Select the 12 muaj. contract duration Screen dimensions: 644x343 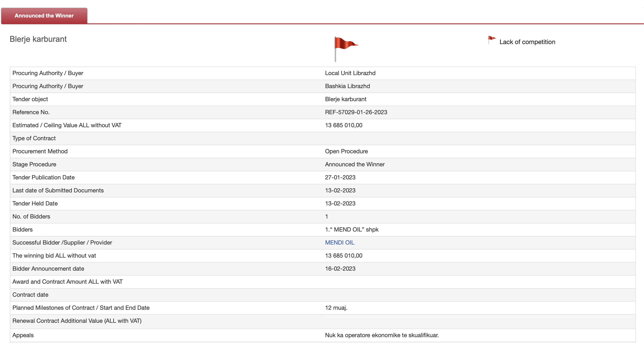click(x=336, y=307)
